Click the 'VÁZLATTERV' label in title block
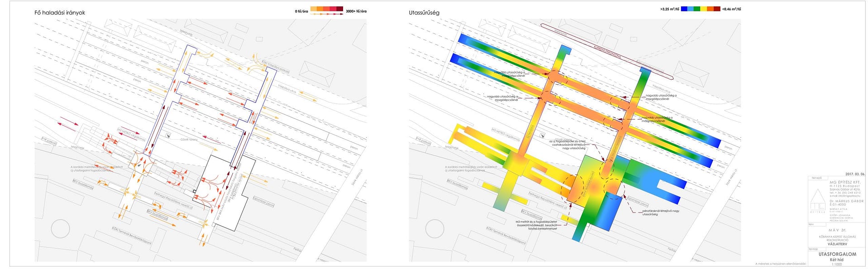This screenshot has width=868, height=276. (x=837, y=244)
